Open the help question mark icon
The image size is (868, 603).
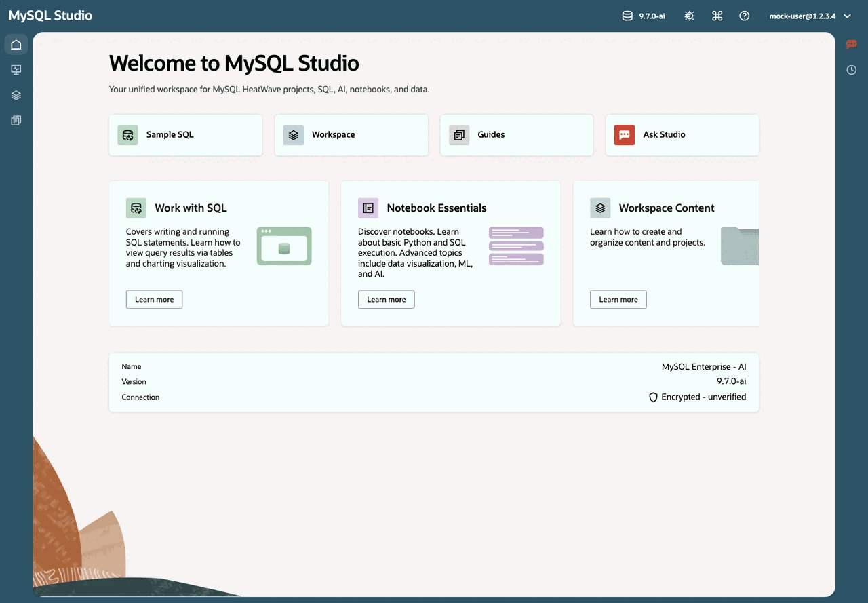745,16
